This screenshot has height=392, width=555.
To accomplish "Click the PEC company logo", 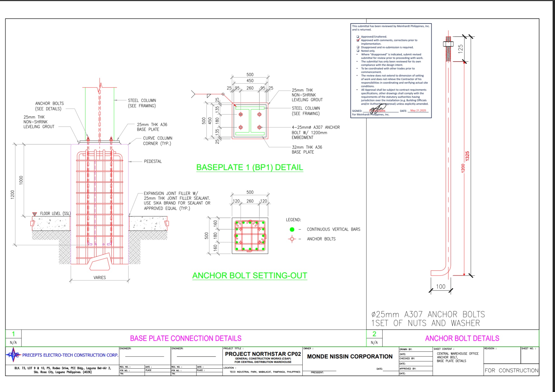I will pyautogui.click(x=13, y=355).
